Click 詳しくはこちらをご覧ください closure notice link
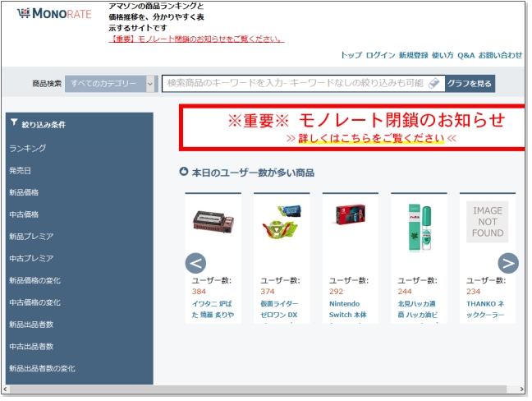 point(372,138)
